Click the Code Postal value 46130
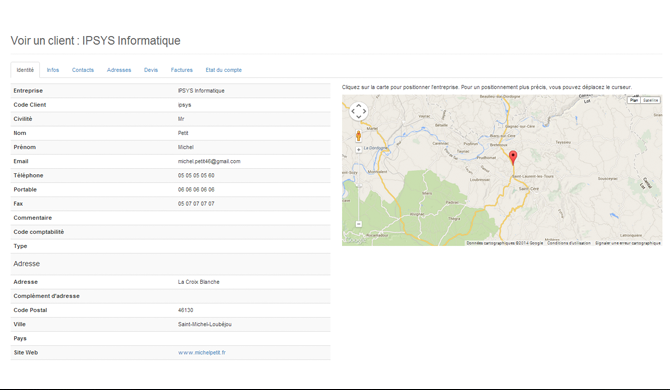Image resolution: width=670 pixels, height=390 pixels. point(185,310)
